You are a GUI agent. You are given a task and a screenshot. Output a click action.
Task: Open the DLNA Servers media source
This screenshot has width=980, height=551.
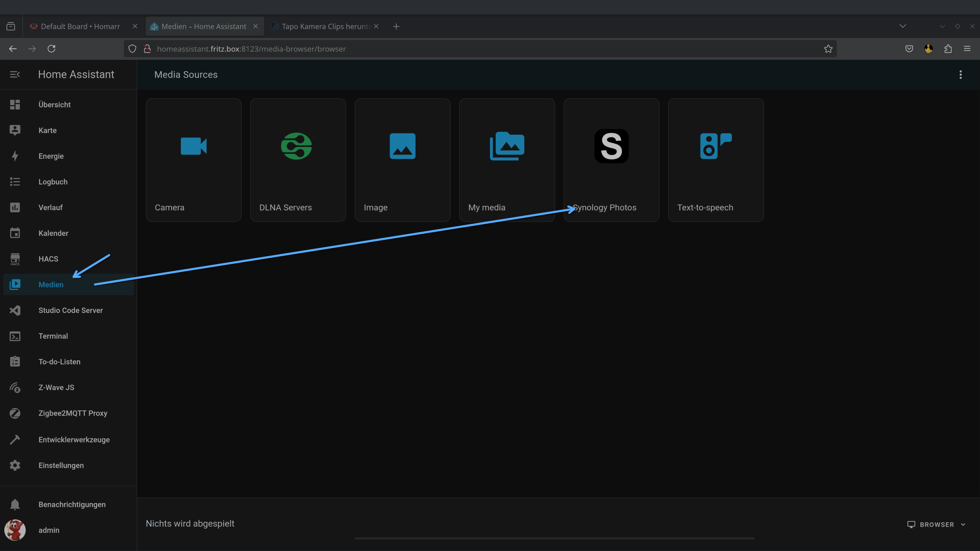coord(298,160)
